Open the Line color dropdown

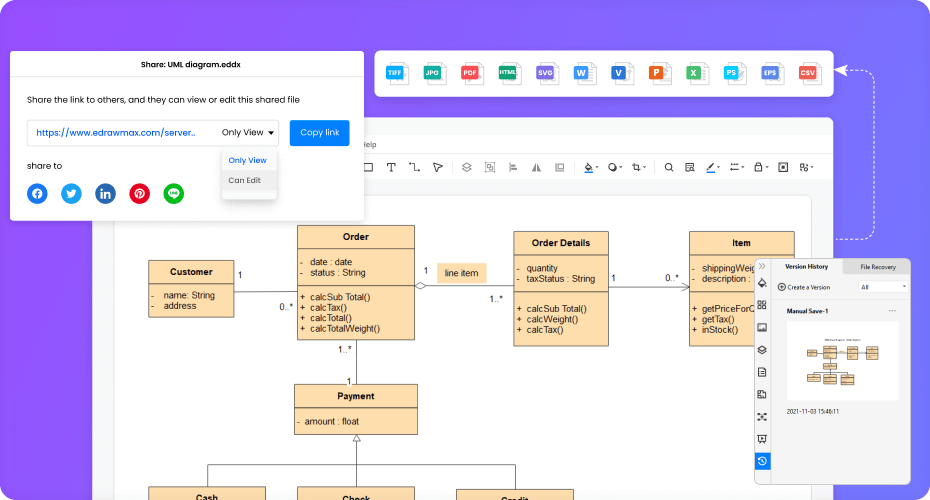[713, 167]
